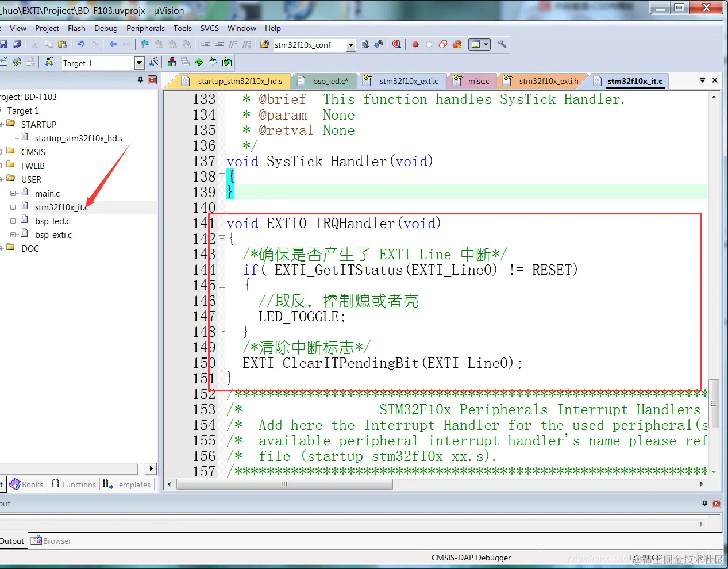Image resolution: width=728 pixels, height=569 pixels.
Task: Click the Undo arrow icon
Action: (x=80, y=44)
